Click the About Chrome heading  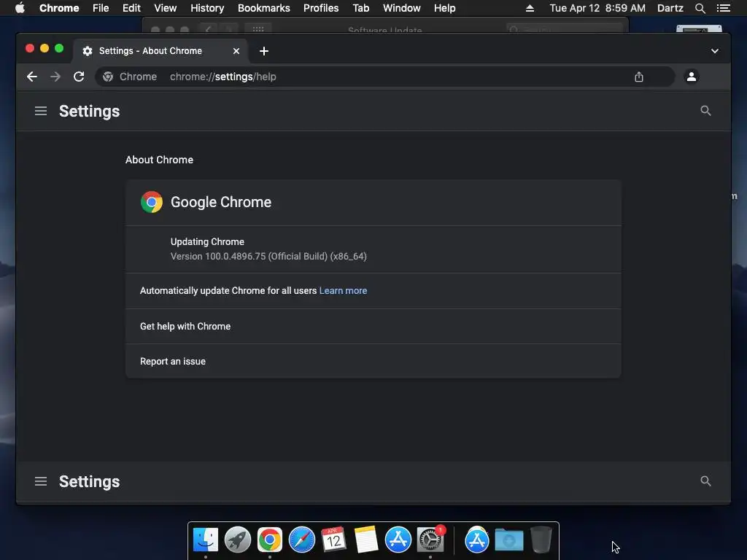(x=159, y=160)
